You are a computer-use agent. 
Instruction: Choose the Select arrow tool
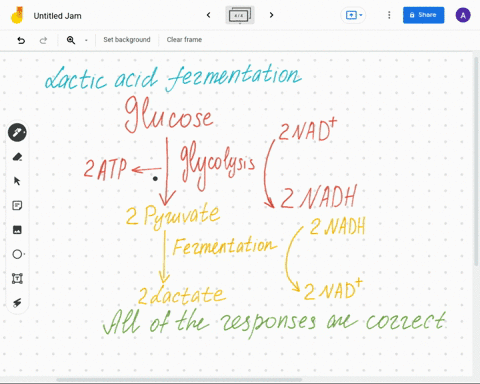(17, 181)
